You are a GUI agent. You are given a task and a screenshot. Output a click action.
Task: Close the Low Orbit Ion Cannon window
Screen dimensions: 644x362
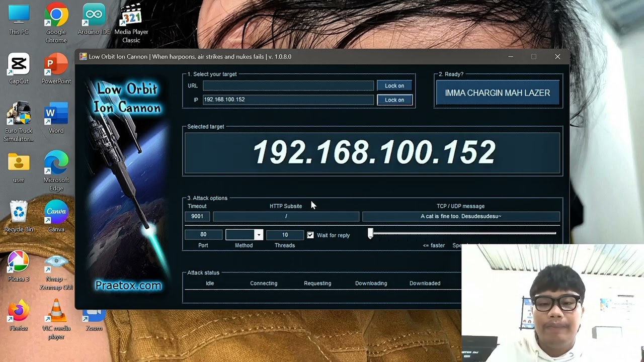(x=557, y=57)
